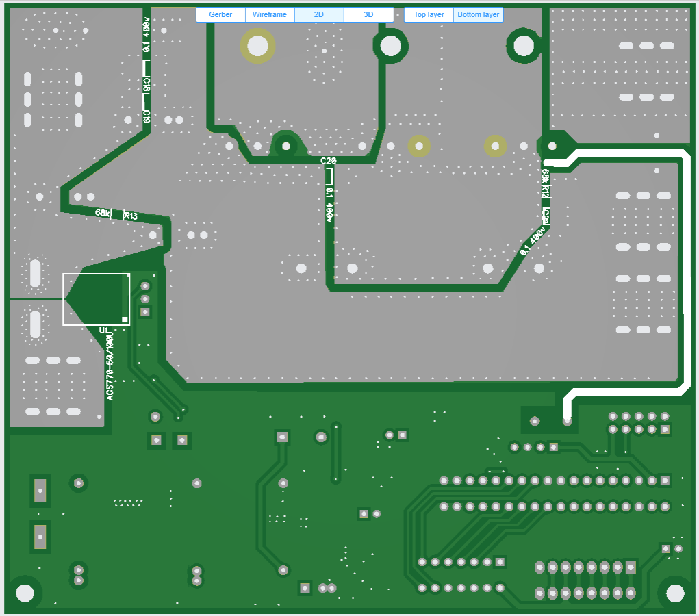Select the C19 capacitor designator
699x616 pixels.
(x=147, y=115)
